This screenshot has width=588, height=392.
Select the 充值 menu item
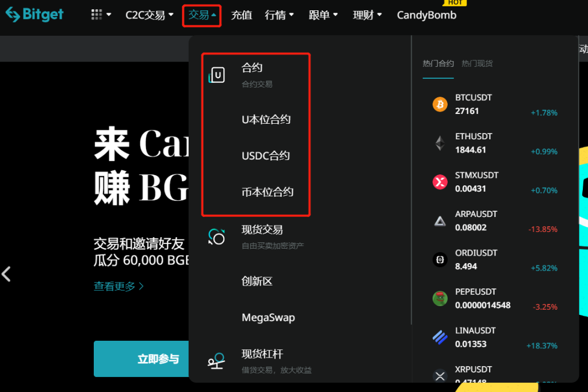241,15
